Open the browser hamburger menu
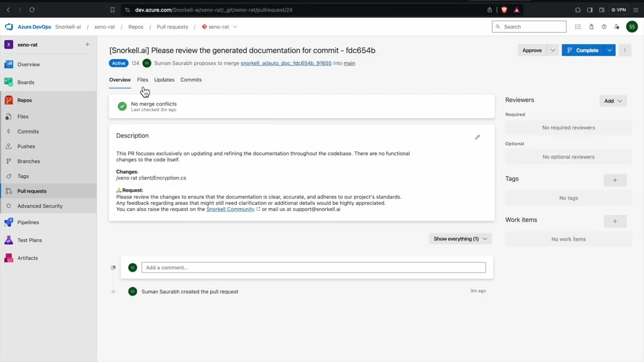This screenshot has width=644, height=362. (635, 10)
